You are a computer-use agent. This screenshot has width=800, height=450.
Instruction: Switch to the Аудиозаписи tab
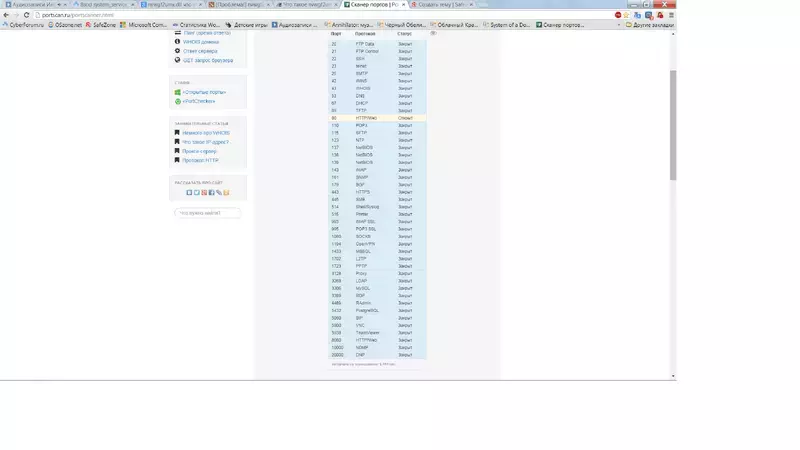tap(36, 5)
